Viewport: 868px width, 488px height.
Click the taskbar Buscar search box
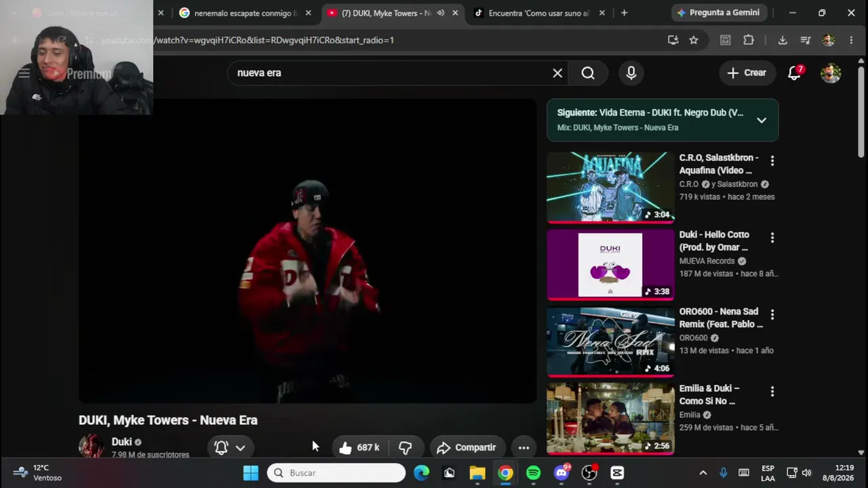pos(336,473)
